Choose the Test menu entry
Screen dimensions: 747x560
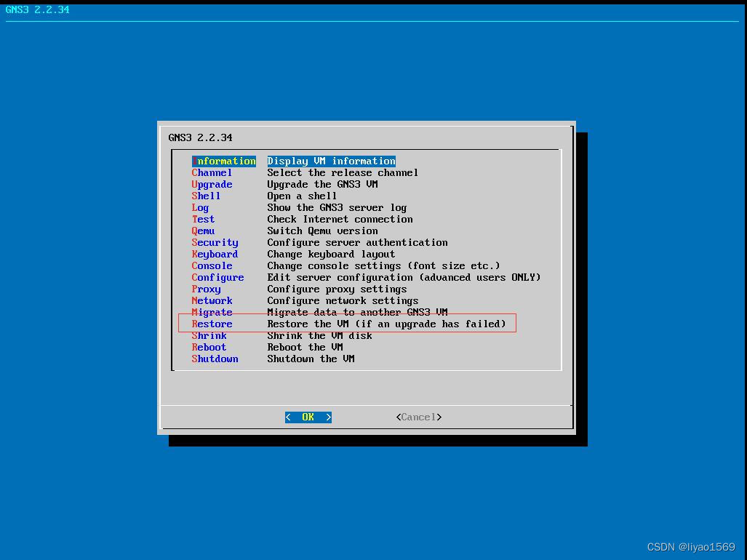coord(204,220)
